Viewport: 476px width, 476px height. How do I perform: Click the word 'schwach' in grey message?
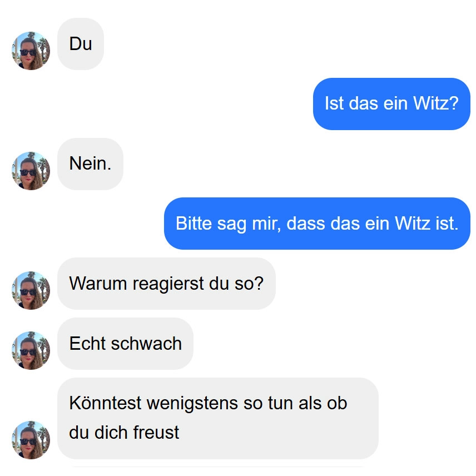pyautogui.click(x=146, y=344)
